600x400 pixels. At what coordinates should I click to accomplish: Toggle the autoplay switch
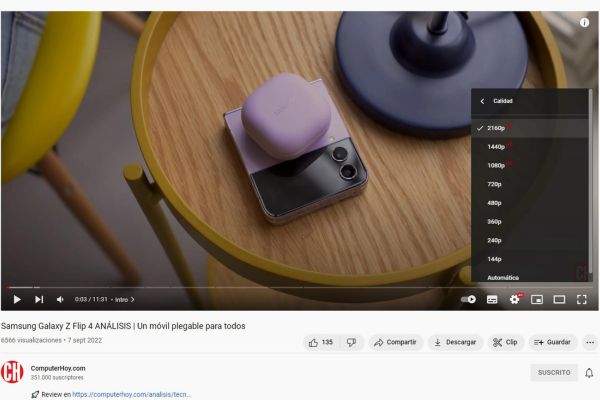click(x=468, y=299)
